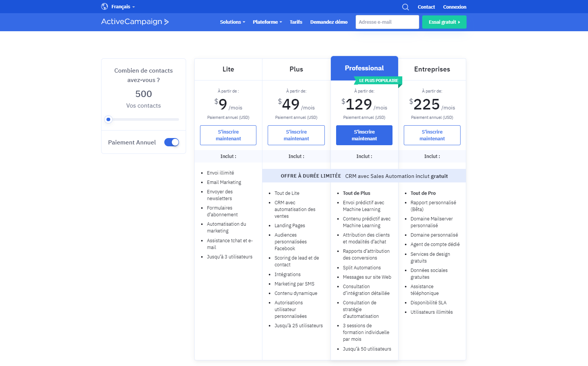Click the globe language icon
The image size is (588, 366).
click(x=105, y=6)
